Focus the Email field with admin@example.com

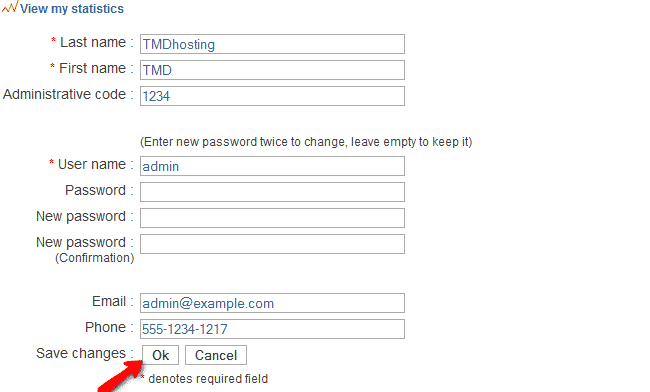tap(272, 303)
